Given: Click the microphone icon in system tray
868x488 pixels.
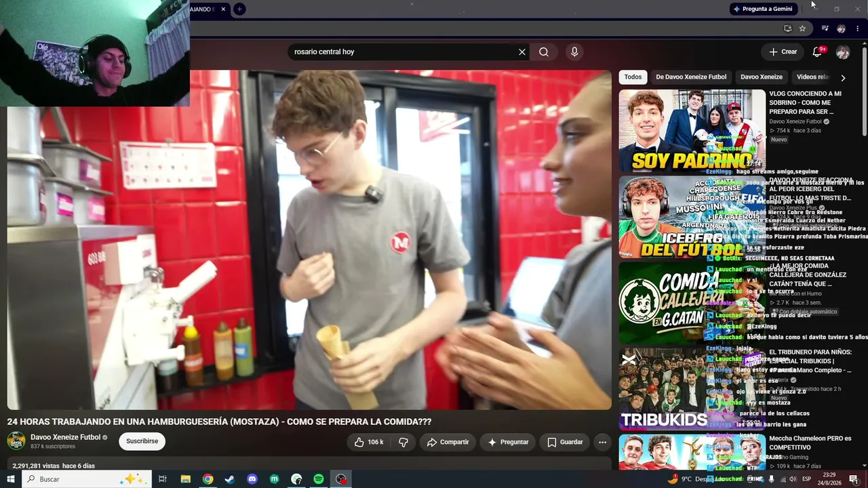Looking at the screenshot, I should (x=772, y=479).
